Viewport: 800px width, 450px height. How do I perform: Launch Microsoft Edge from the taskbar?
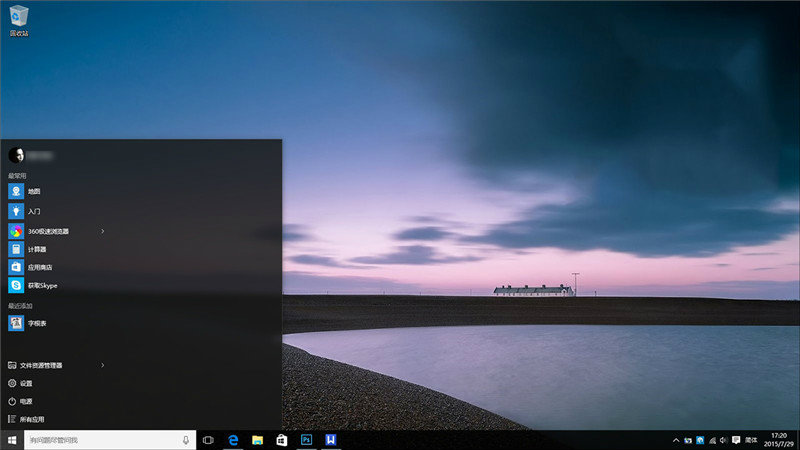[233, 440]
